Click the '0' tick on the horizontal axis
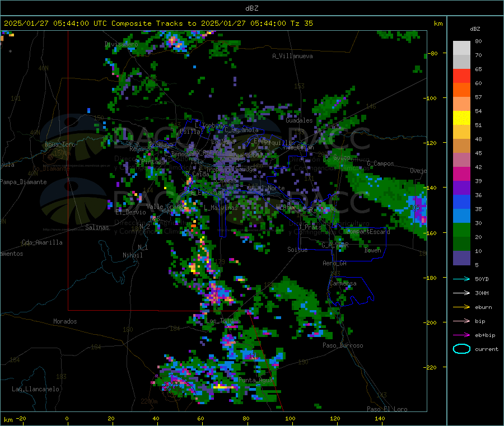The height and width of the screenshot is (426, 504). coord(67,418)
